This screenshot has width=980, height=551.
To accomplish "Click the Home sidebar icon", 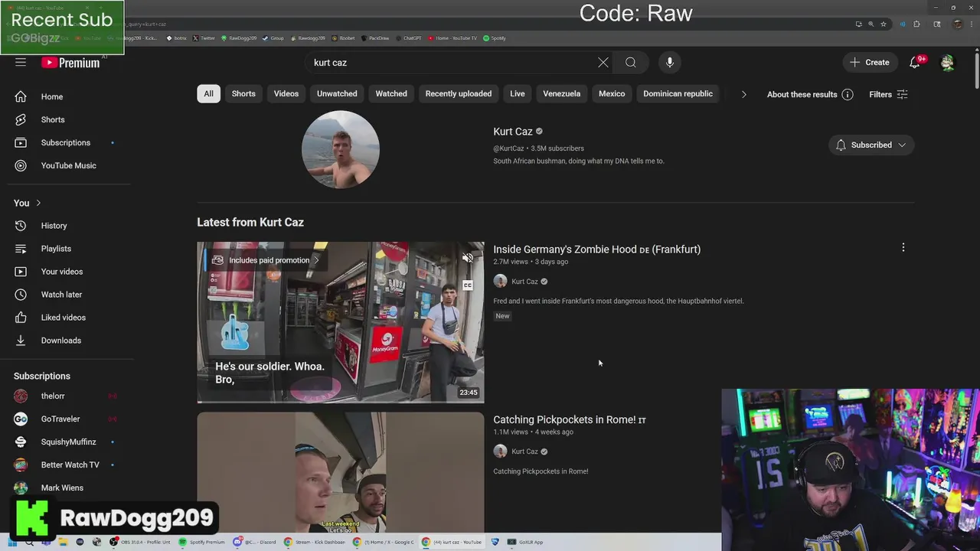I will [21, 96].
